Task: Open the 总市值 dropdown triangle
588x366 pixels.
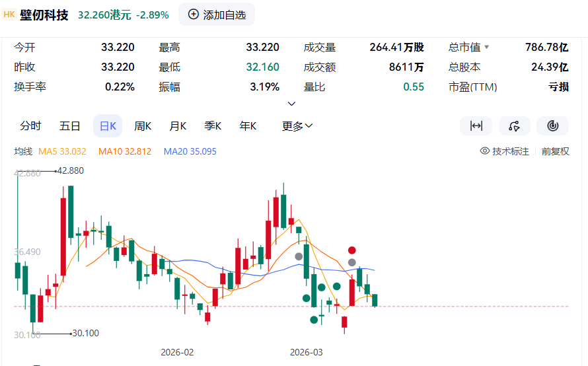Action: tap(486, 48)
